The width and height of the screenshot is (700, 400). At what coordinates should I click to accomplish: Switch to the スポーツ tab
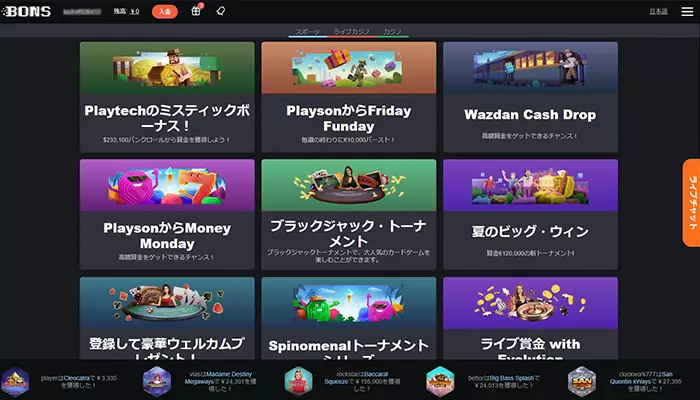click(x=309, y=32)
